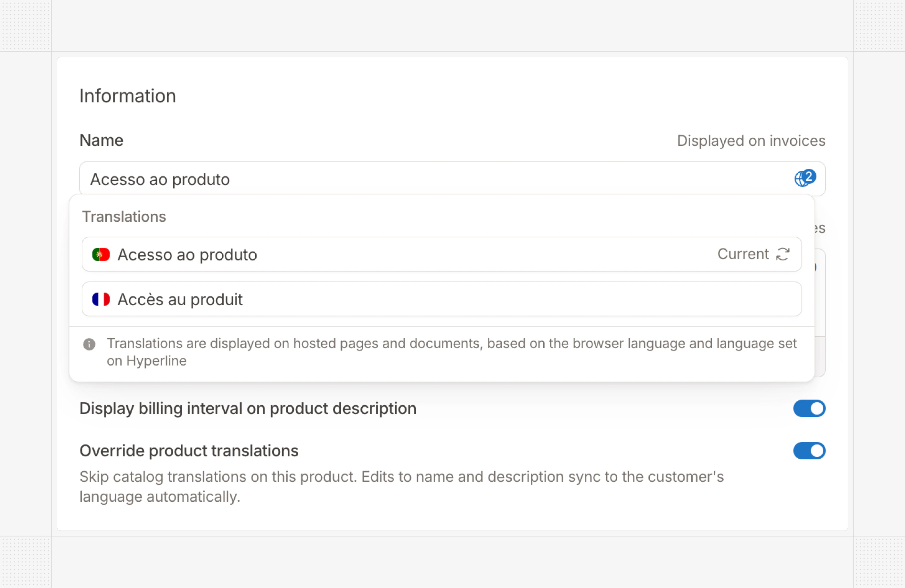Viewport: 905px width, 588px height.
Task: Click the Translations heading
Action: coord(124,217)
